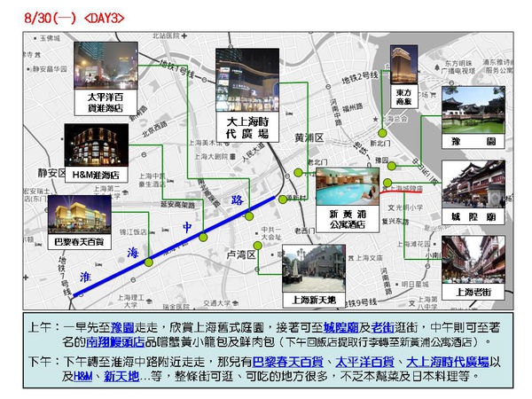Image resolution: width=532 pixels, height=399 pixels.
Task: Click the 明日星城 map label
Action: pyautogui.click(x=415, y=284)
